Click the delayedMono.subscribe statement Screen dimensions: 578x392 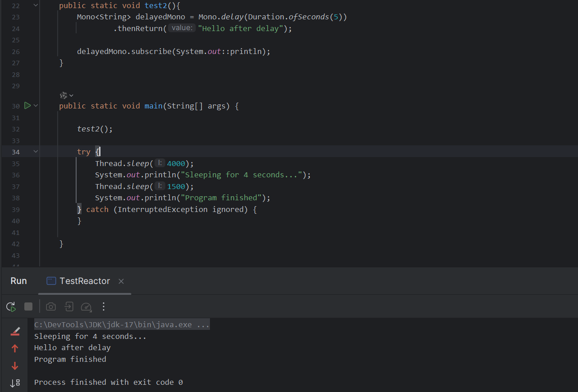click(173, 51)
